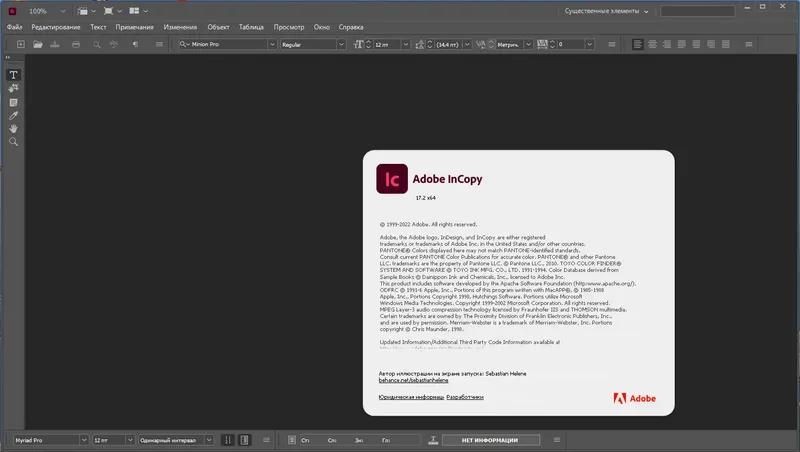Click the font size icon in the control bar

pos(359,44)
